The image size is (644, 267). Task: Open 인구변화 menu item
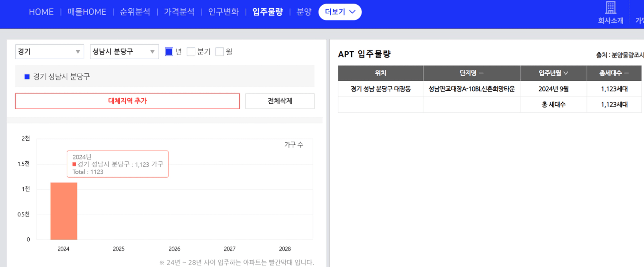click(223, 12)
